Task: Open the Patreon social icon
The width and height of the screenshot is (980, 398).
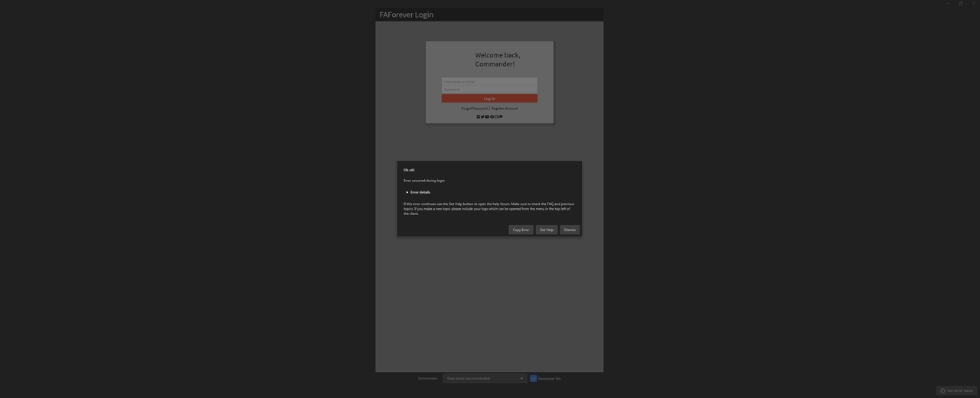Action: click(x=501, y=116)
